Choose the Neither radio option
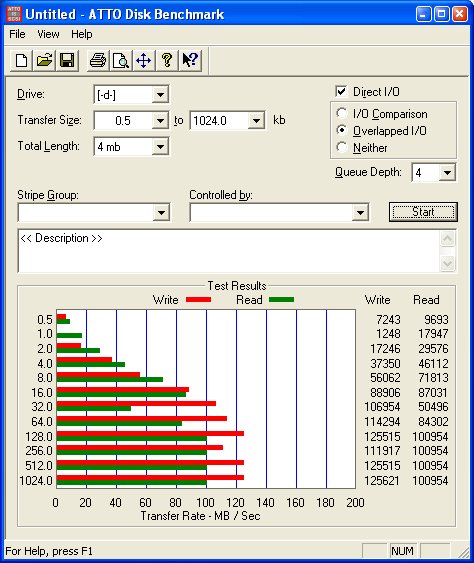The height and width of the screenshot is (563, 474). [x=341, y=147]
